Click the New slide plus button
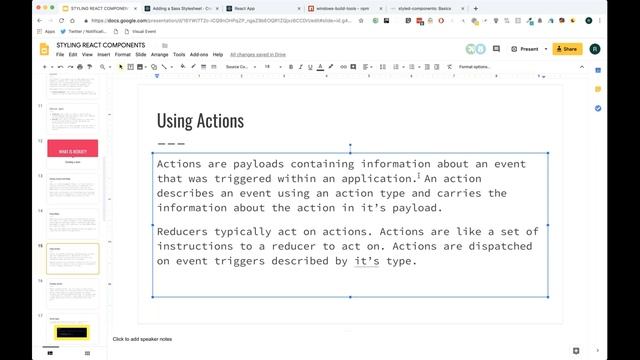 pos(44,67)
